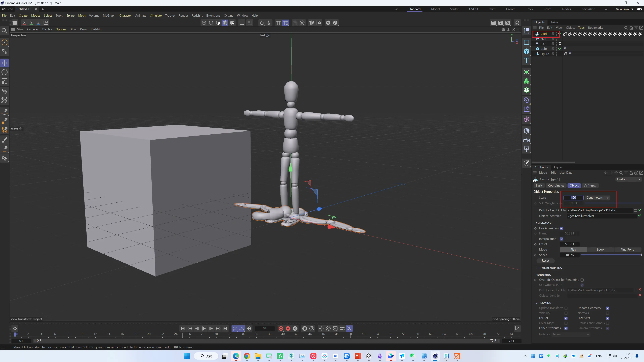Enable Snap magnet icon in top toolbar
This screenshot has height=362, width=644.
(262, 23)
